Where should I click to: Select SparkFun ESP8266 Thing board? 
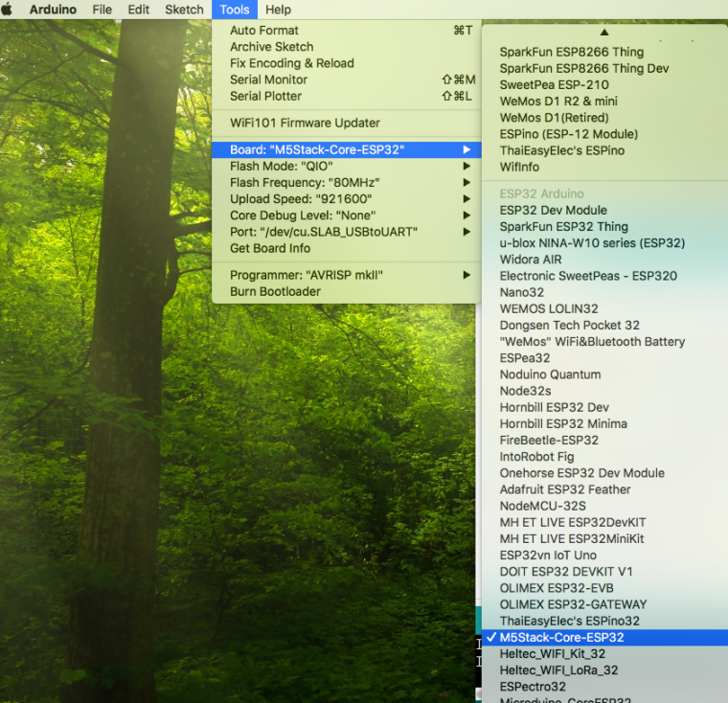(x=605, y=52)
